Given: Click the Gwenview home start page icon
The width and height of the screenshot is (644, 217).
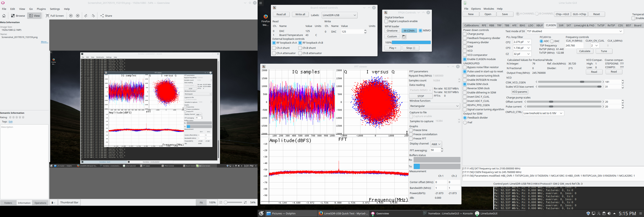Looking at the screenshot, I should [4, 16].
